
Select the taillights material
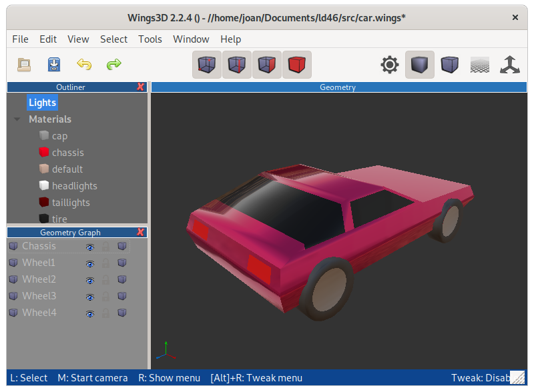coord(71,203)
